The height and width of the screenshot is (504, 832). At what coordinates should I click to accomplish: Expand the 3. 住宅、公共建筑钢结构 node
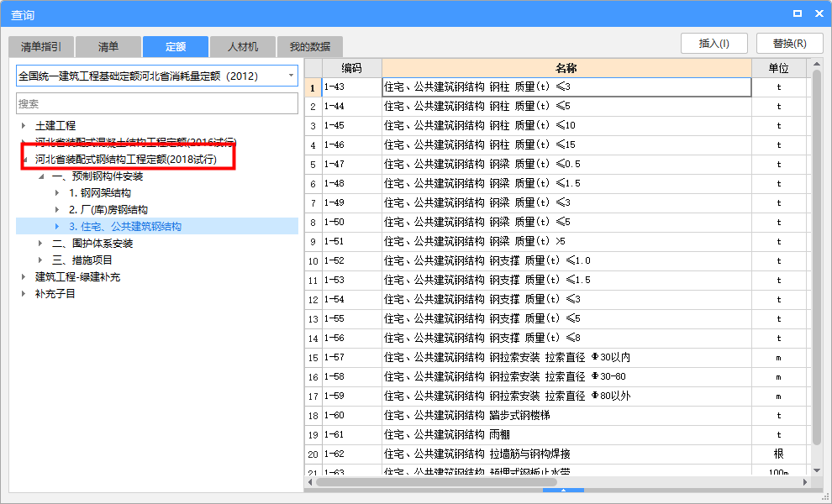(57, 227)
